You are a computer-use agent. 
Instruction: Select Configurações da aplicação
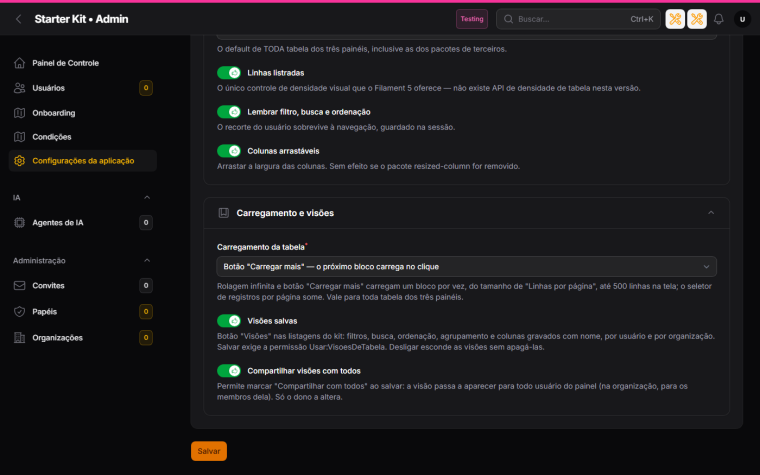coord(82,161)
